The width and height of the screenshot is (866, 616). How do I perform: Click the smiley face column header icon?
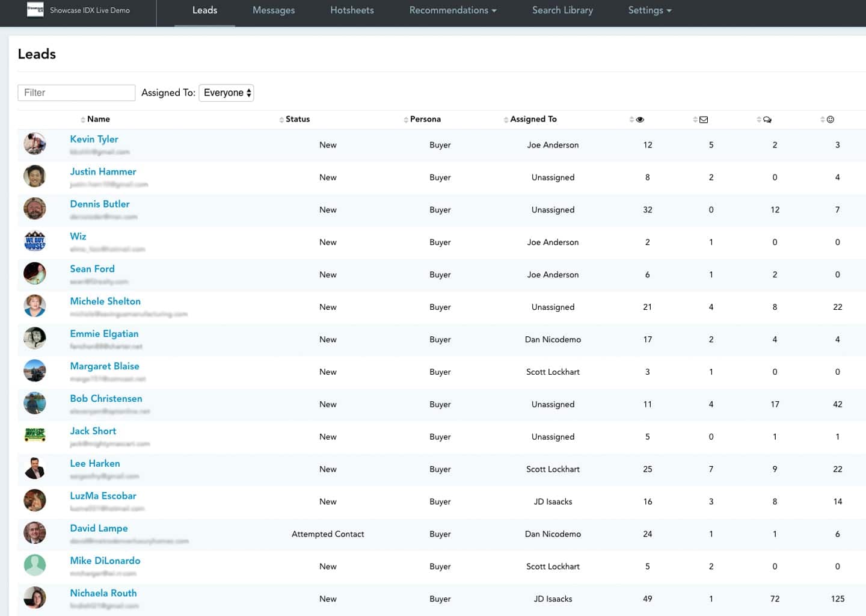coord(830,119)
